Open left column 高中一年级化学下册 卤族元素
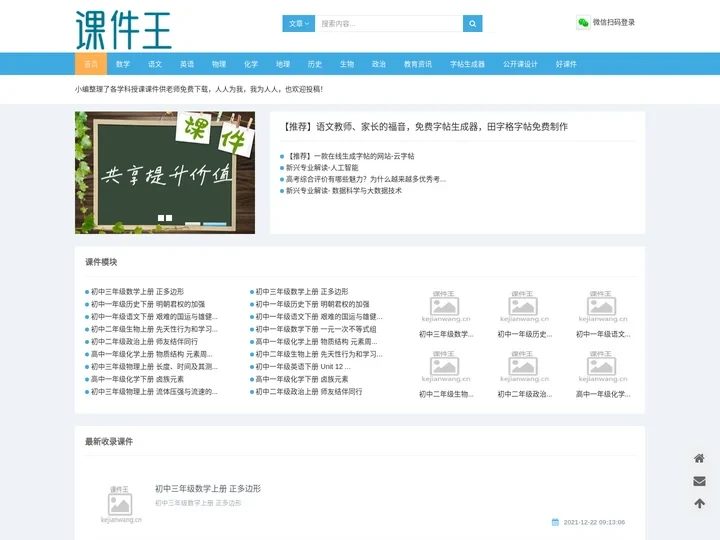The image size is (720, 540). (137, 379)
